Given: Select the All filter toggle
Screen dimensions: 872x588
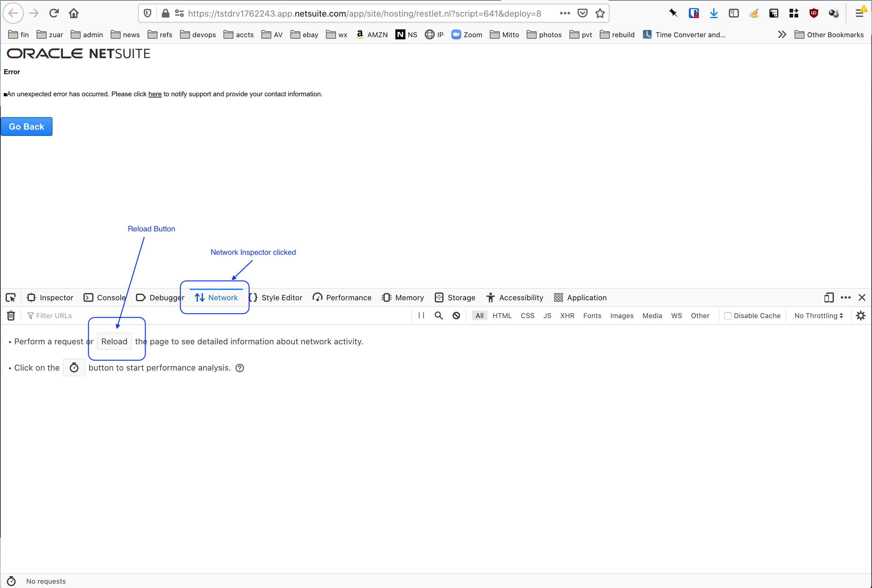Looking at the screenshot, I should pyautogui.click(x=479, y=316).
